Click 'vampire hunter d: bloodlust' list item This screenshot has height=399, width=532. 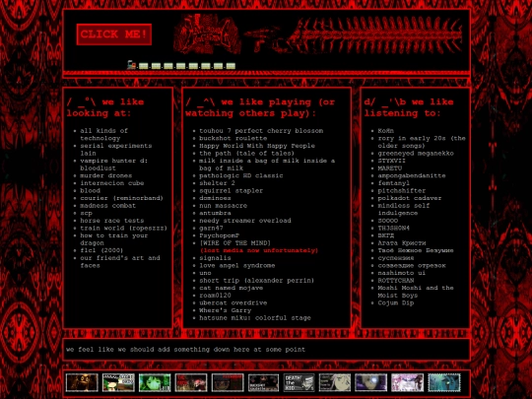[x=113, y=165]
